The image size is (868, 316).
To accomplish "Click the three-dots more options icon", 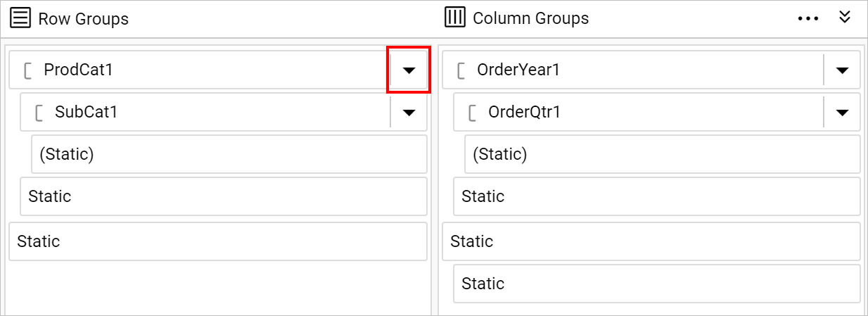I will (x=808, y=18).
